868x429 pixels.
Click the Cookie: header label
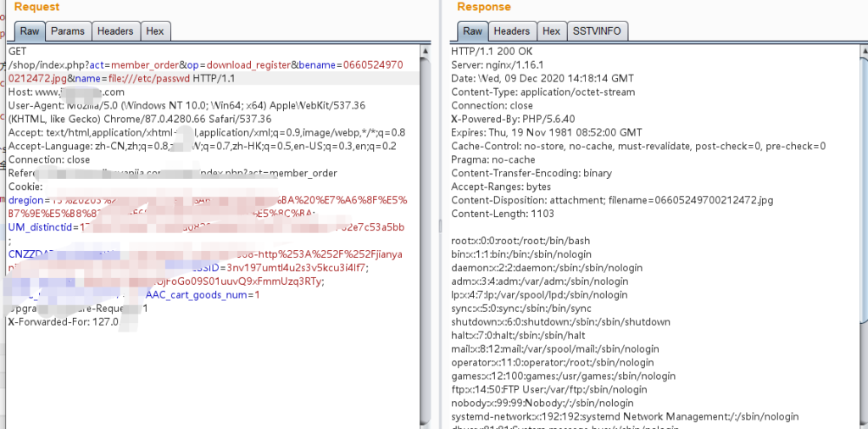pyautogui.click(x=25, y=187)
